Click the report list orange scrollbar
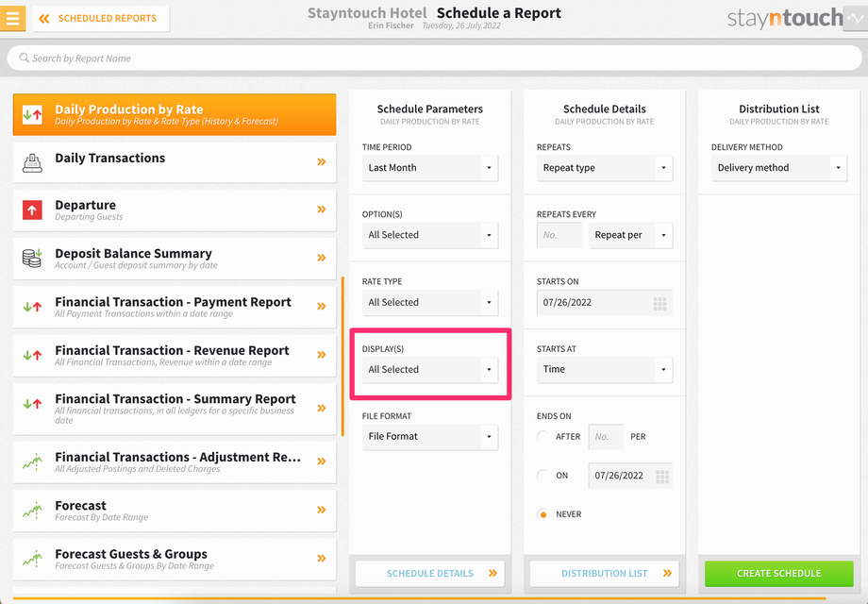 click(342, 357)
